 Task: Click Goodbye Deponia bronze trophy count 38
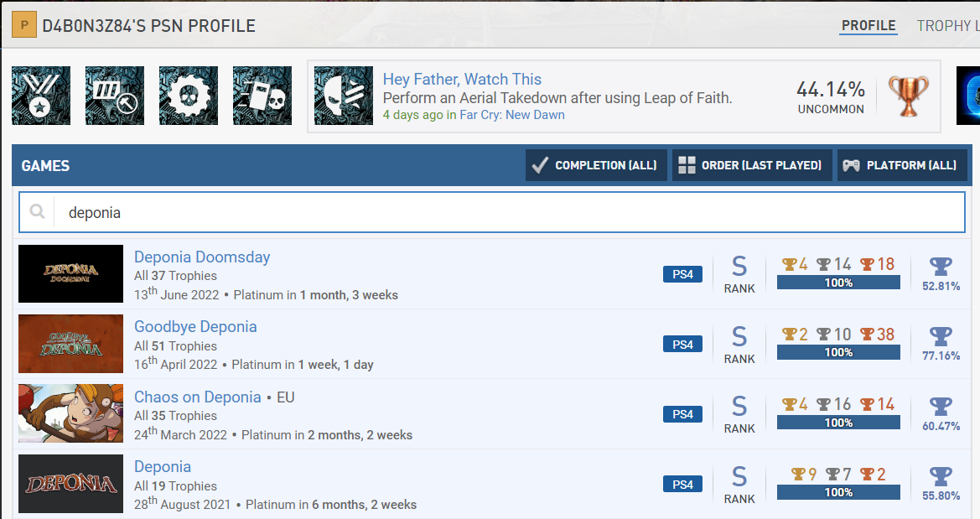(x=877, y=335)
